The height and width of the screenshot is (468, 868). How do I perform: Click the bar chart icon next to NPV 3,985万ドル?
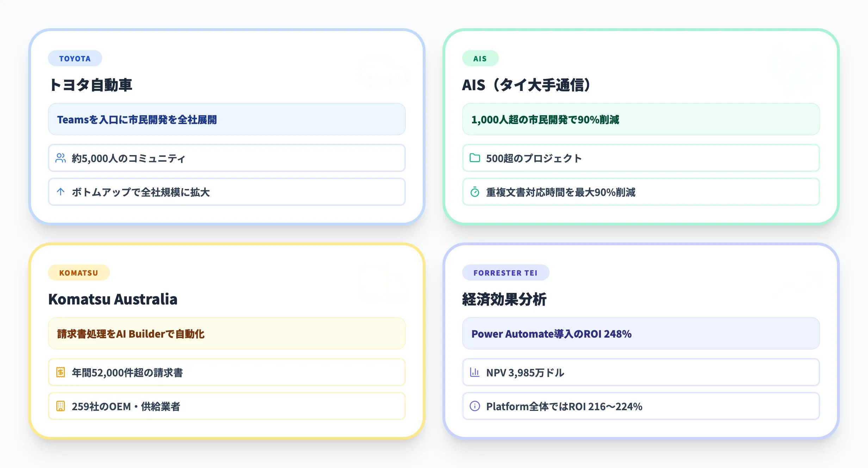475,372
